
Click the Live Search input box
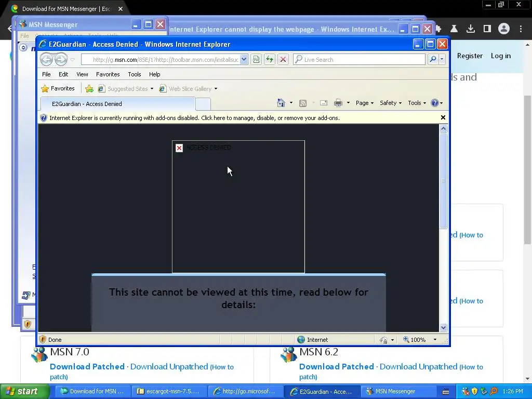pyautogui.click(x=359, y=59)
